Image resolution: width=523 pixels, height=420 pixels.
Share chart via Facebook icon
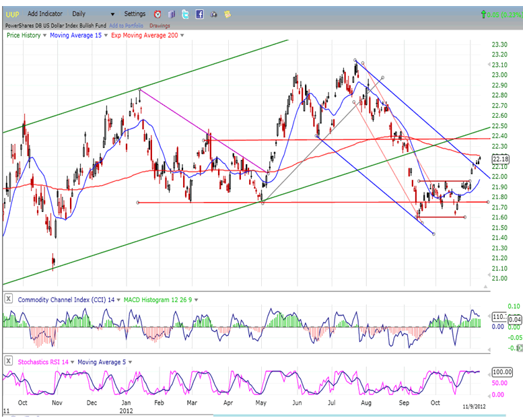200,13
